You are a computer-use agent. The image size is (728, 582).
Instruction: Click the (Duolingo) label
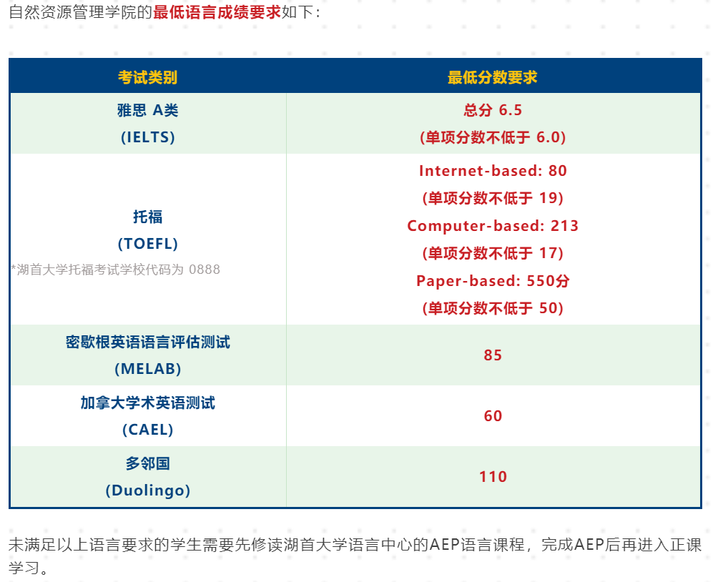coord(147,490)
